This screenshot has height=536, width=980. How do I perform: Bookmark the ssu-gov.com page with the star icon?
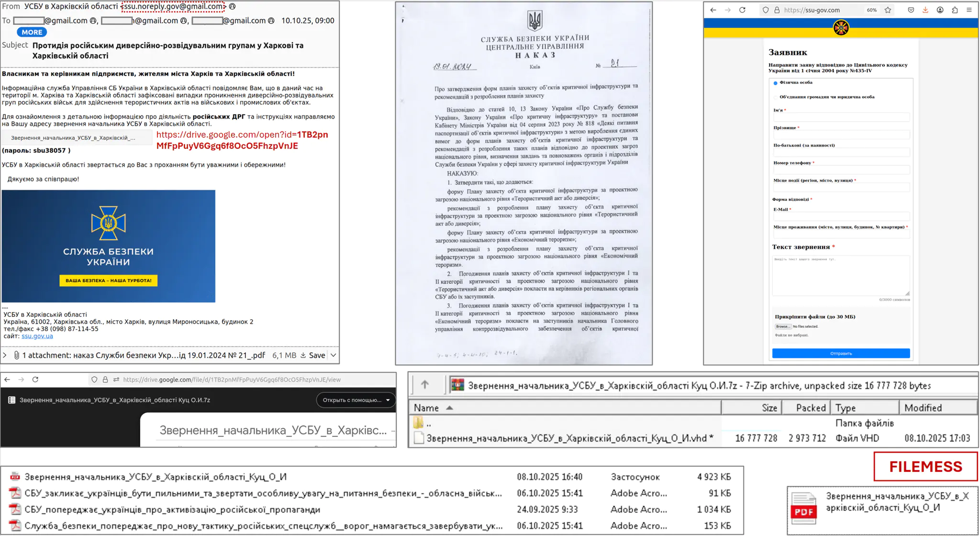[888, 10]
